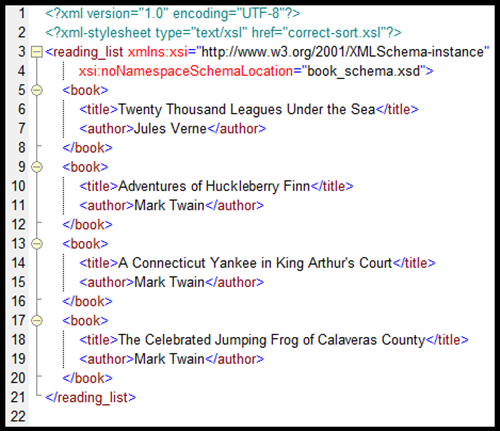500x431 pixels.
Task: Click title A Connecticut Yankee in King Arthur's Court
Action: [255, 263]
